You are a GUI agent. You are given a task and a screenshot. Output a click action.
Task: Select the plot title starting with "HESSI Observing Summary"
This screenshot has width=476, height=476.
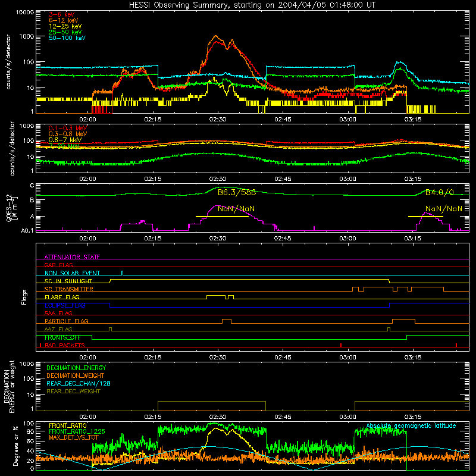252,5
